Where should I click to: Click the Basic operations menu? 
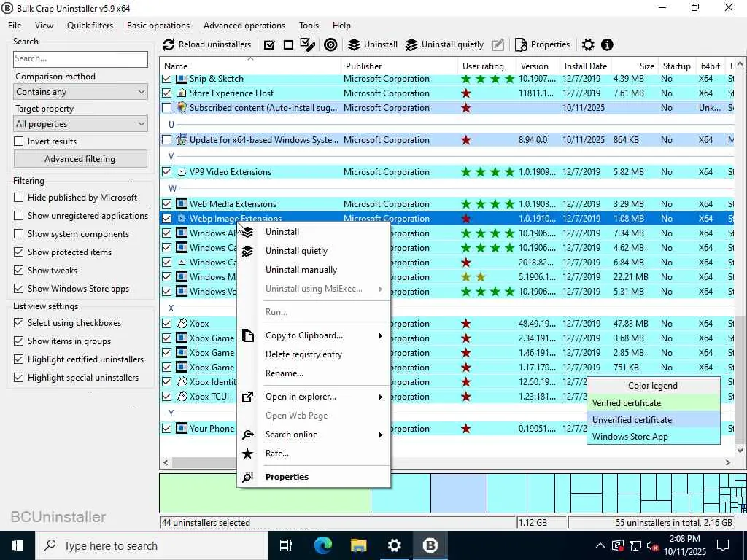pos(158,26)
